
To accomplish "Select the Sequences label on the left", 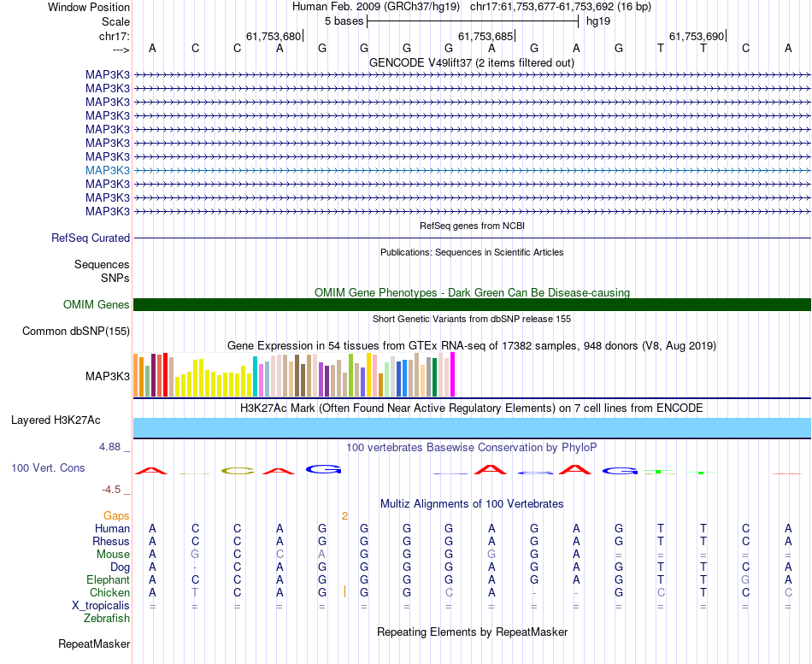I will [x=102, y=265].
